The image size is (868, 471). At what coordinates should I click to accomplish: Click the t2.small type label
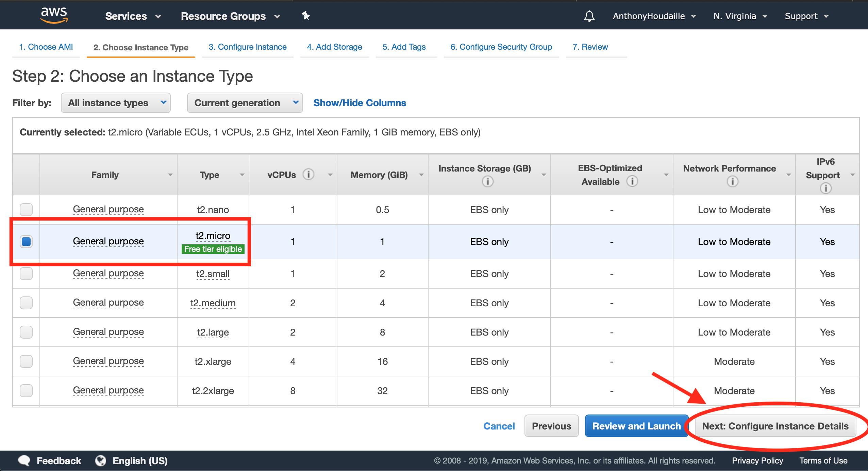(213, 274)
